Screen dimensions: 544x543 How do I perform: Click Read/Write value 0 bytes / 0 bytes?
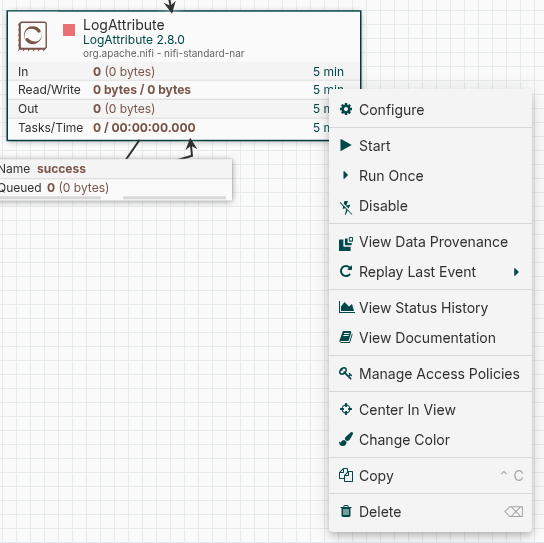click(142, 90)
